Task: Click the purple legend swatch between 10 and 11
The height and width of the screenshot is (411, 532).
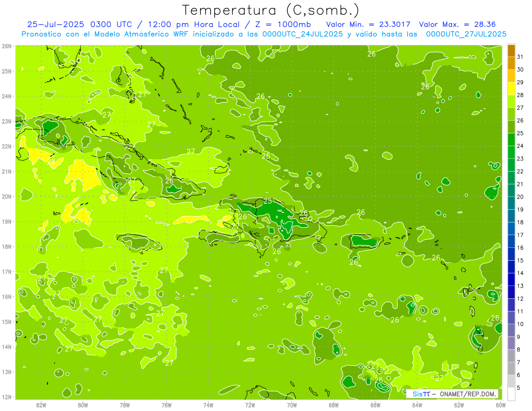Action: pyautogui.click(x=511, y=317)
